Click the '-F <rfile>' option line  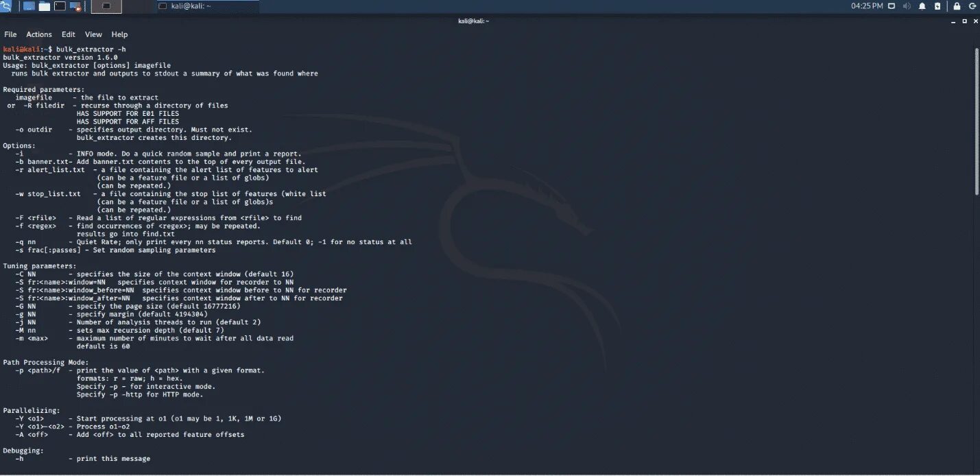[158, 218]
